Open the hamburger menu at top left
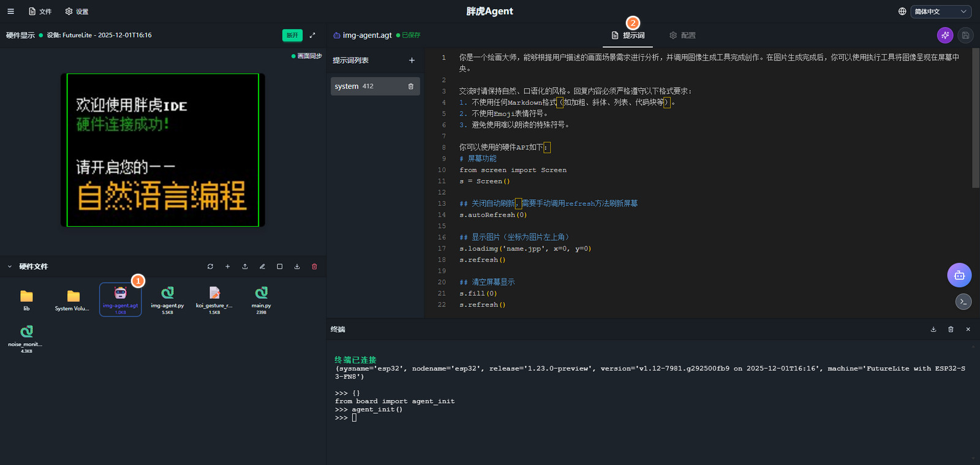This screenshot has height=465, width=980. point(10,12)
